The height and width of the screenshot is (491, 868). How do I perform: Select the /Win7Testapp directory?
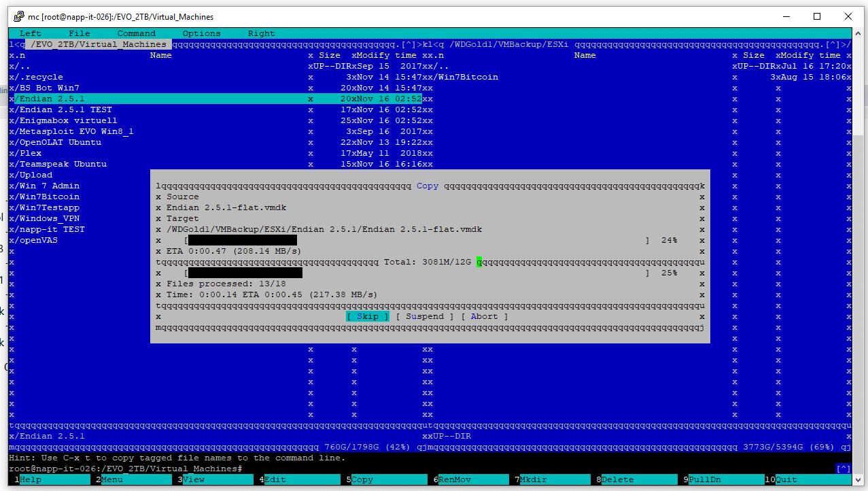(47, 207)
